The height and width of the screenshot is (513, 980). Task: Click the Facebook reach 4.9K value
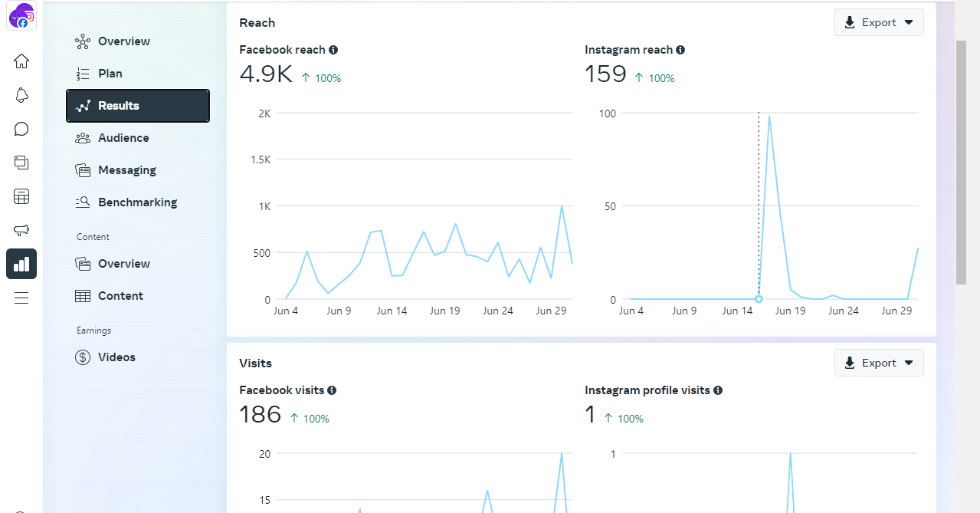pos(266,75)
